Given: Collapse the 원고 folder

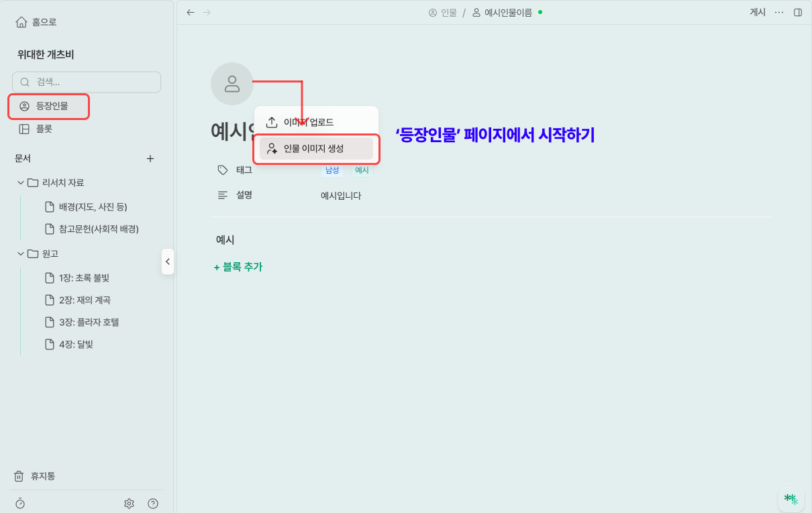Looking at the screenshot, I should point(20,253).
